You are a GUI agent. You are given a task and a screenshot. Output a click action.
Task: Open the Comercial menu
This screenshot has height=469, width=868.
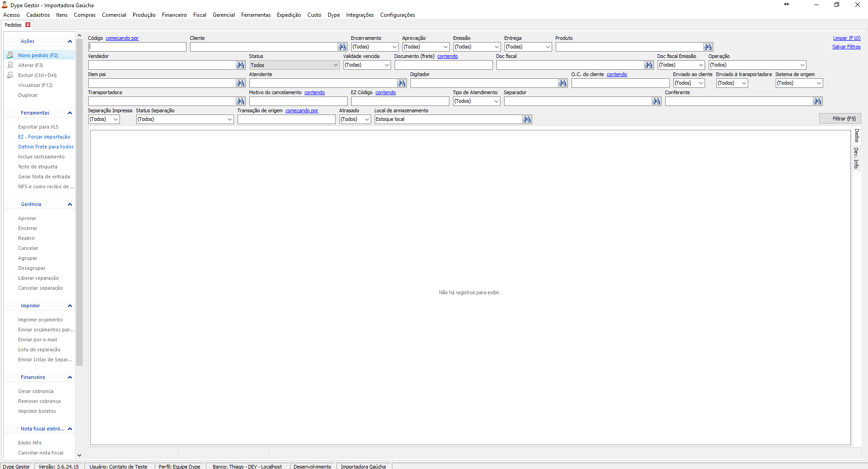click(x=114, y=15)
